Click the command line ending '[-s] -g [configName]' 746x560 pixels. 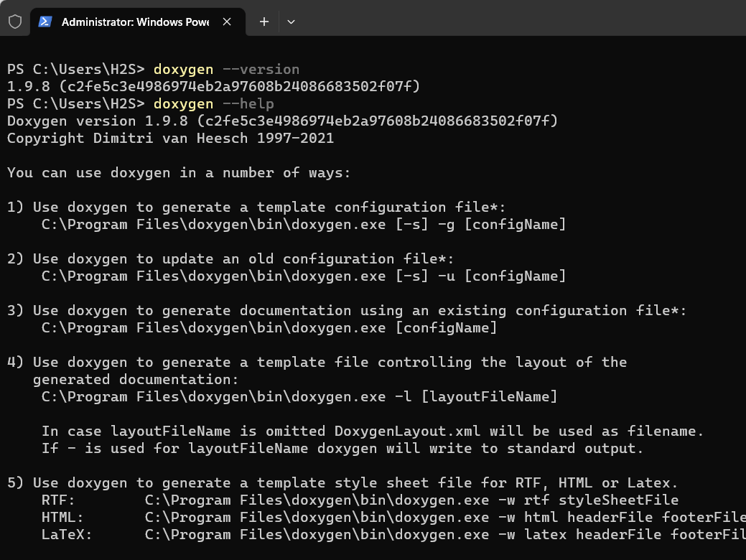(304, 225)
